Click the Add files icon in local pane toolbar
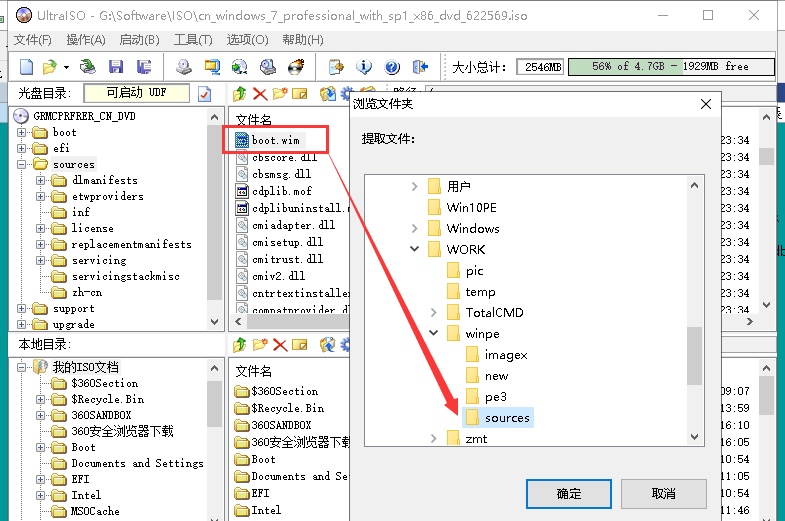This screenshot has width=785, height=521. click(x=328, y=345)
